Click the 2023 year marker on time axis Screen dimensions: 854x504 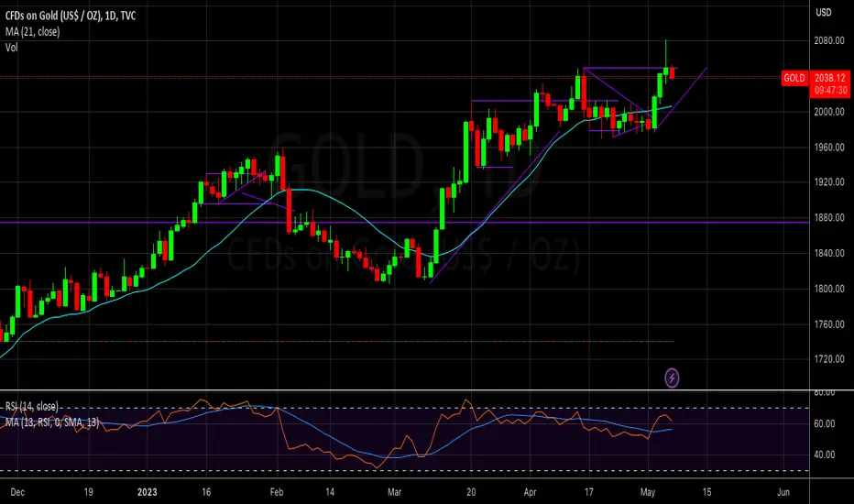pyautogui.click(x=147, y=492)
